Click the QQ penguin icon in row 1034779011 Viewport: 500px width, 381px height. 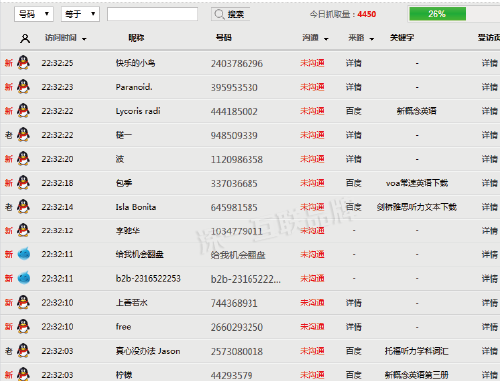coord(23,230)
